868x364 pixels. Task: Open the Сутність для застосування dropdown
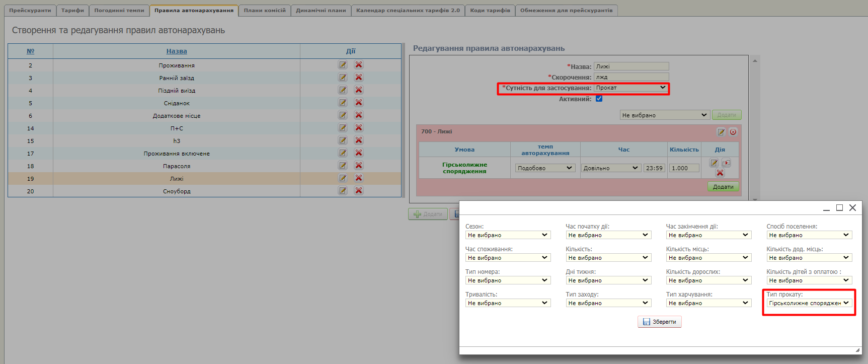coord(631,88)
